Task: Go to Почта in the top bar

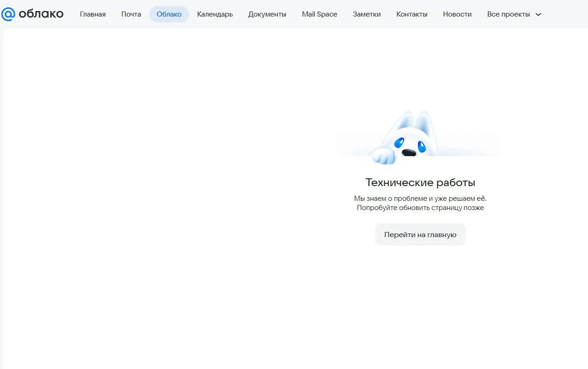Action: tap(131, 14)
